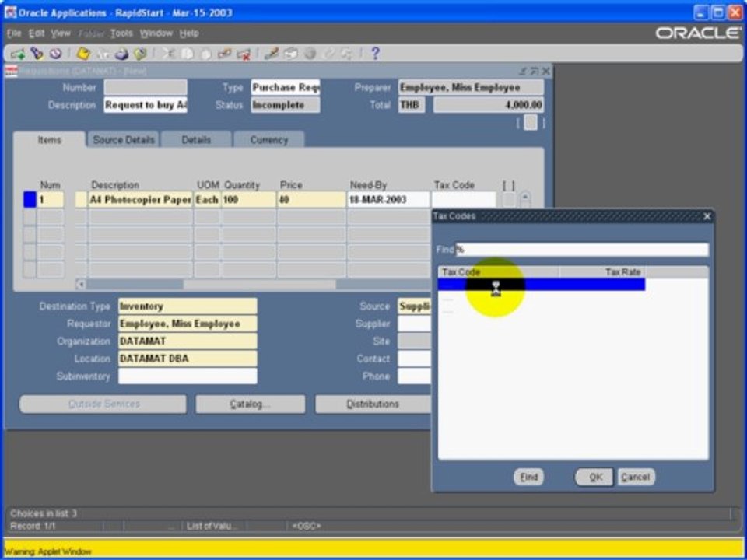Click the Zoom toolbar icon
The image size is (747, 560).
[290, 54]
